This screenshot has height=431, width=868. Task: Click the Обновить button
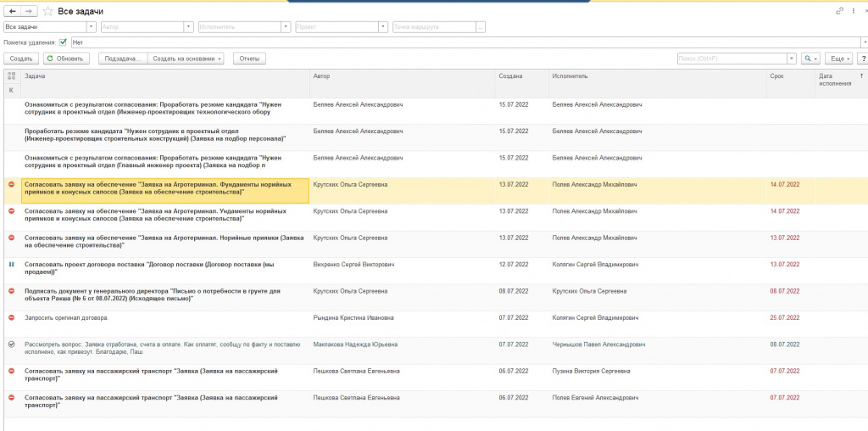point(66,59)
